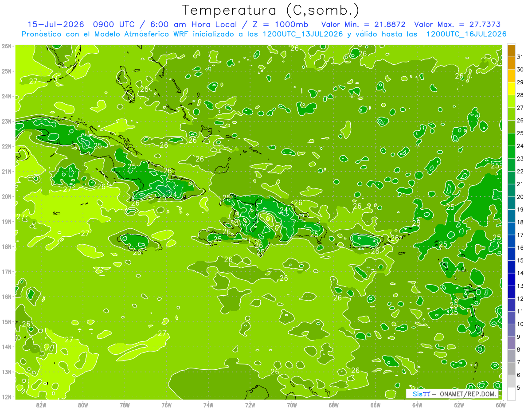The width and height of the screenshot is (532, 411).
Task: Click the 23N latitude axis label
Action: tap(7, 121)
